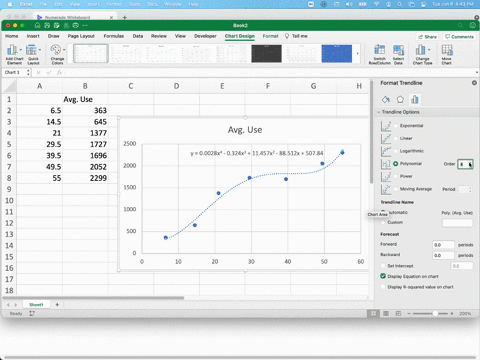Select the Exponential radio button
Image resolution: width=480 pixels, height=360 pixels.
(x=396, y=126)
